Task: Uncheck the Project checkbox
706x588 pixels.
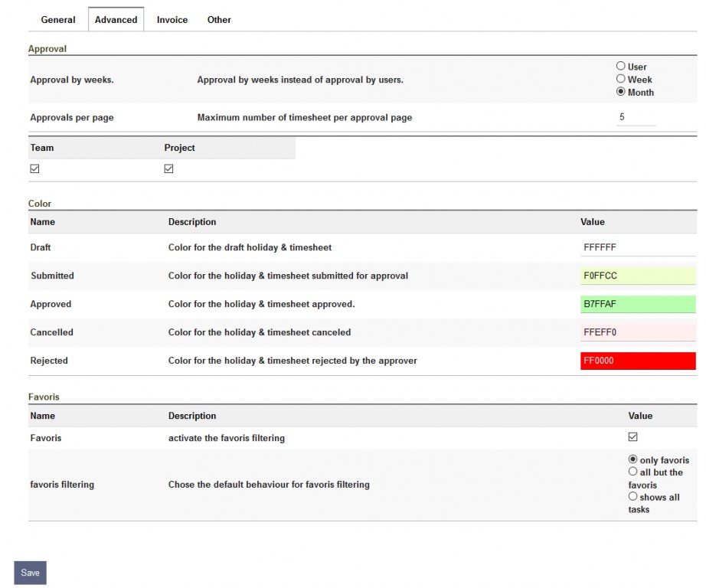Action: pos(168,169)
